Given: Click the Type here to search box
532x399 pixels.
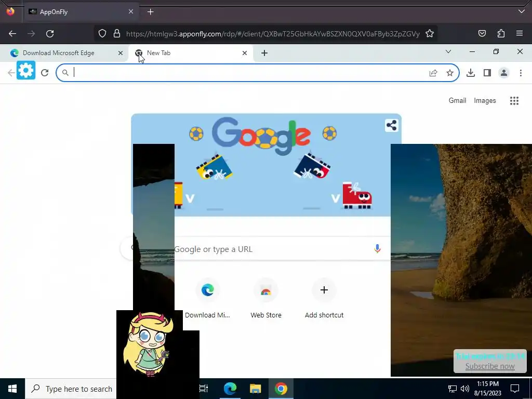Looking at the screenshot, I should tap(71, 389).
